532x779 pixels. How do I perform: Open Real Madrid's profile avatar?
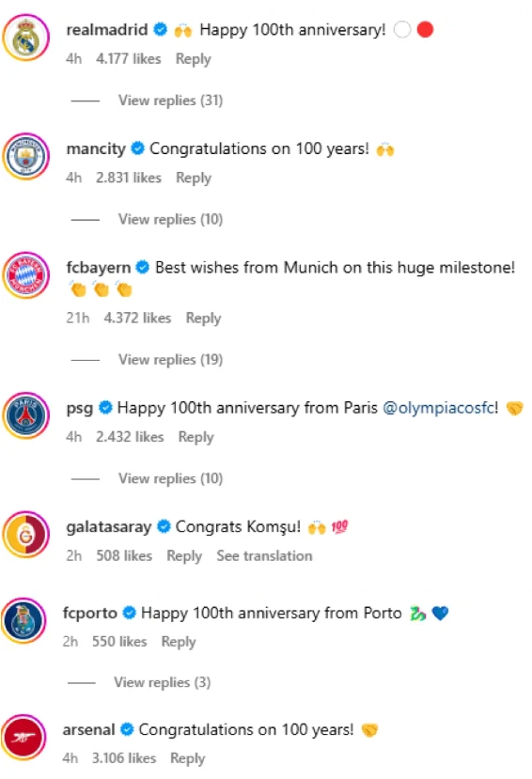pyautogui.click(x=25, y=38)
